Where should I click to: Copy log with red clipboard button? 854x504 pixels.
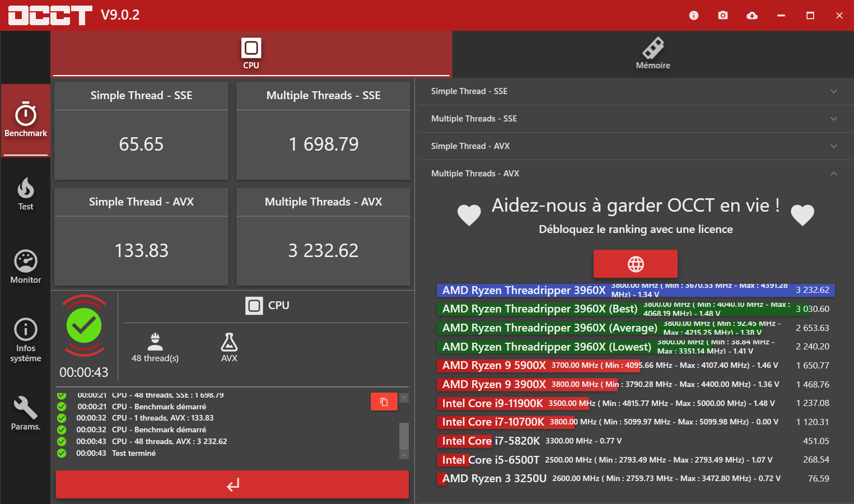[x=384, y=402]
